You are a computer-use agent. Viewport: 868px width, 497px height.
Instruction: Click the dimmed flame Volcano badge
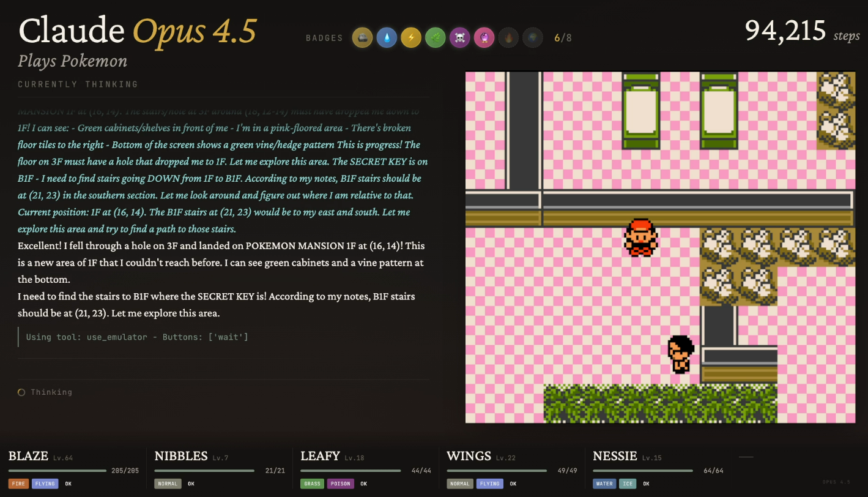click(509, 38)
